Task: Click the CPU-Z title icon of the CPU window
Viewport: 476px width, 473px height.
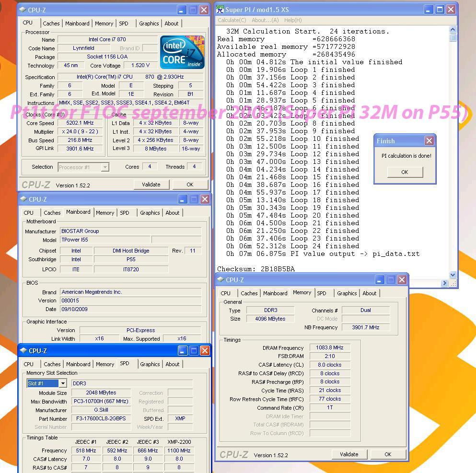Action: tap(23, 10)
